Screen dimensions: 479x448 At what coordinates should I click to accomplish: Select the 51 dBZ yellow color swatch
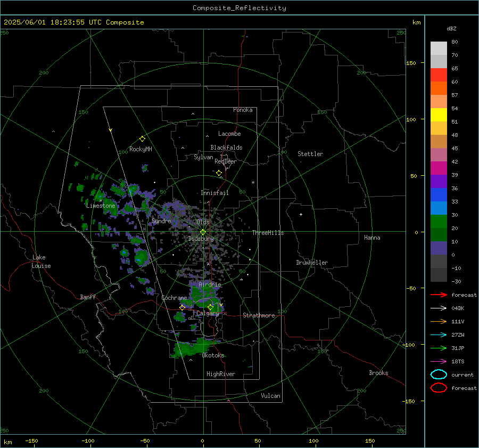click(x=439, y=115)
